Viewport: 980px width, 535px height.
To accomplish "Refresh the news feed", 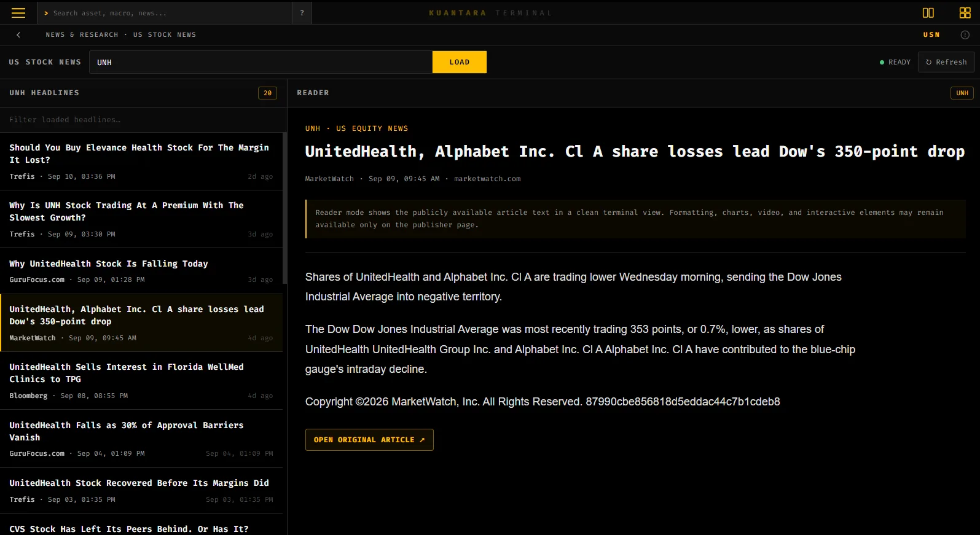I will coord(946,62).
